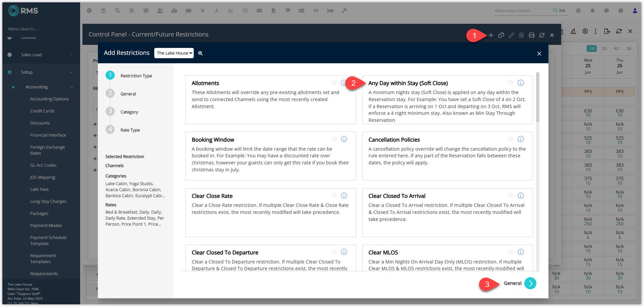
Task: Open info icon on Clear Close Rate card
Action: pos(344,196)
